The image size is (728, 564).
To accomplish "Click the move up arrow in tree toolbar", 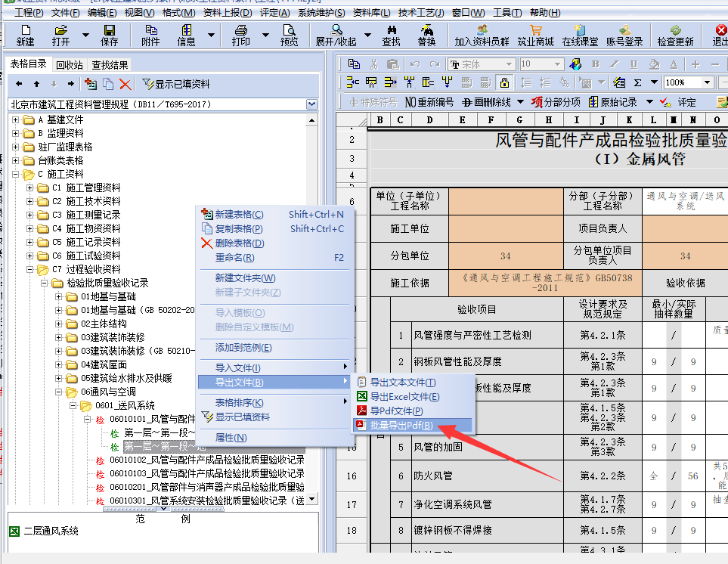I will click(x=37, y=84).
